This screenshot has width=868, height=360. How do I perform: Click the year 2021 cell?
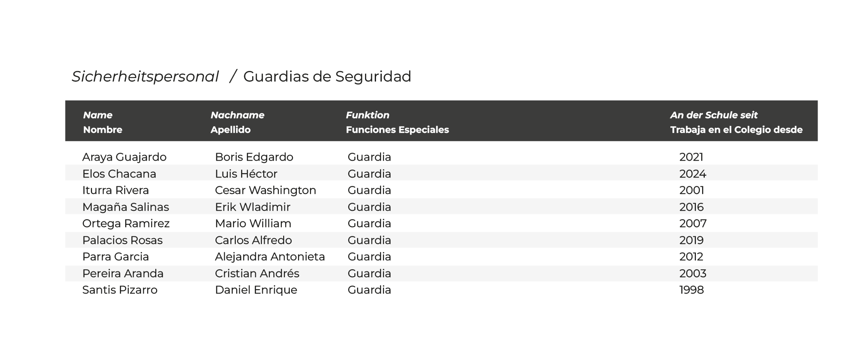(x=691, y=157)
